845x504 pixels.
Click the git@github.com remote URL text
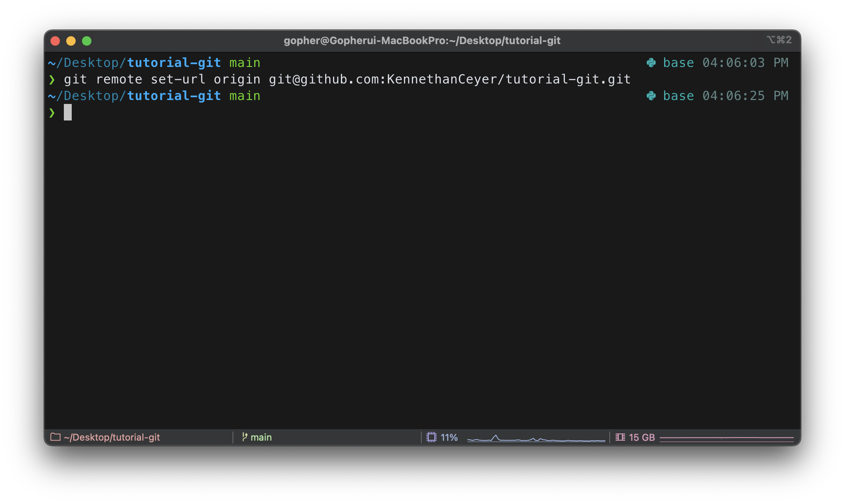(449, 80)
